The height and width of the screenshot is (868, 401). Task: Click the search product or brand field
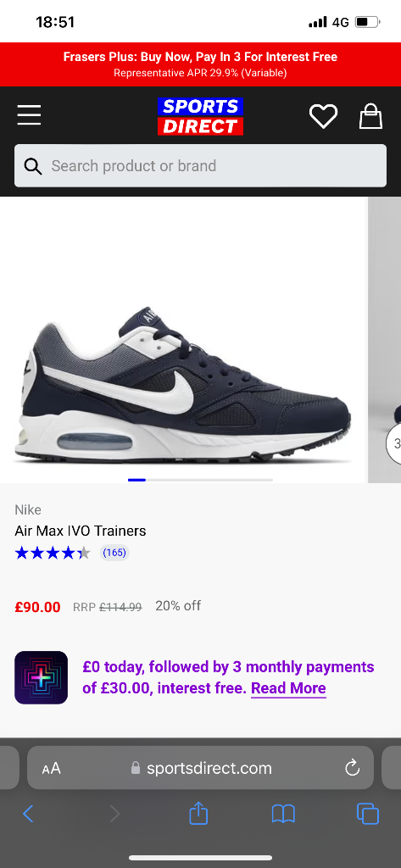(x=200, y=166)
